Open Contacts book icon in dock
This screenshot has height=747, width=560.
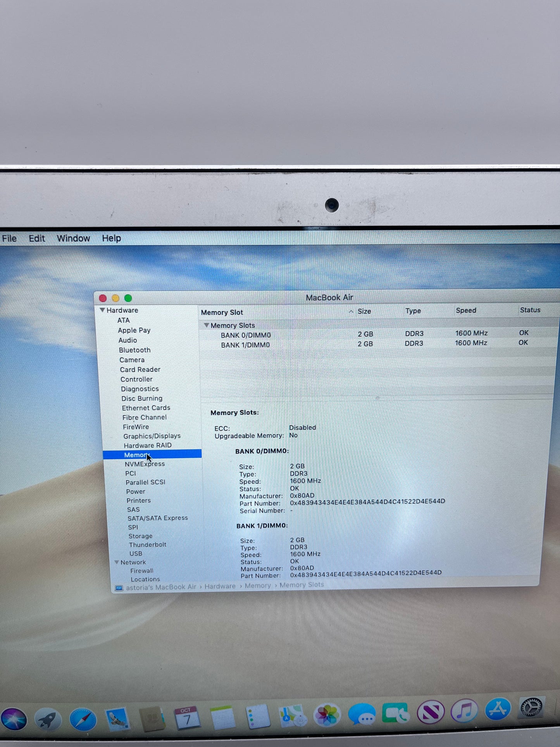click(152, 718)
